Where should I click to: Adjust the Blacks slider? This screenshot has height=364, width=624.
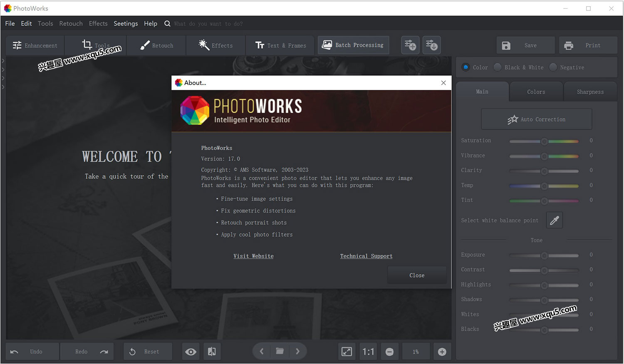pos(544,330)
